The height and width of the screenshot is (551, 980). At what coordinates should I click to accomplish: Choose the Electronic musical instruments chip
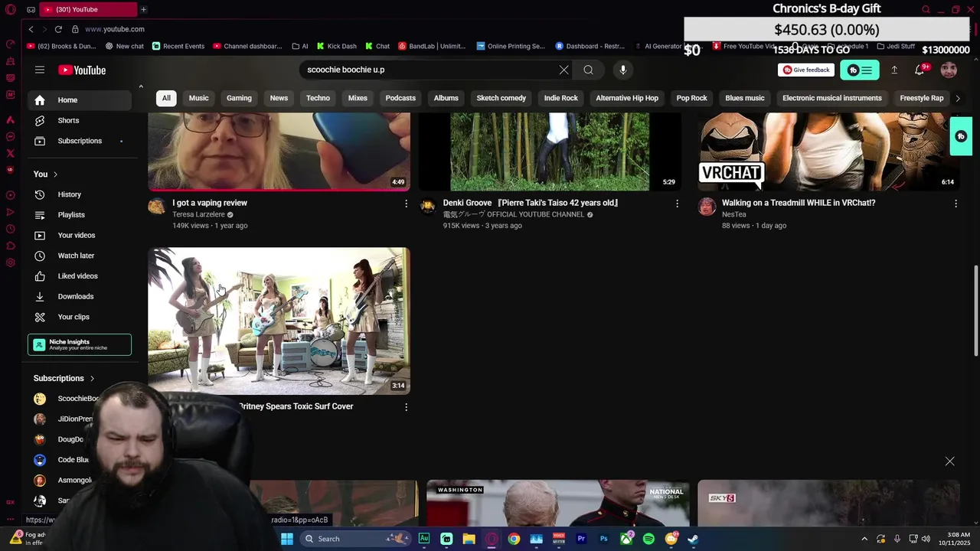(832, 98)
